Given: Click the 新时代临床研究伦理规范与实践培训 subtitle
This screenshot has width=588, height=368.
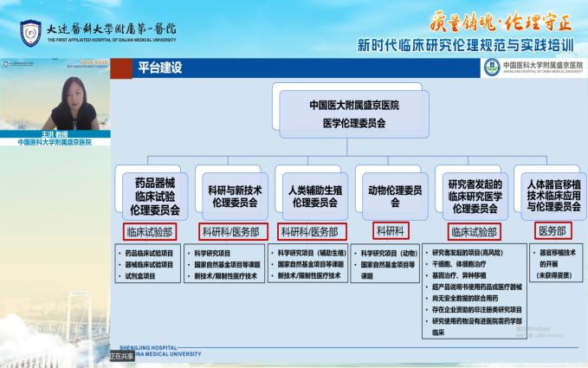Looking at the screenshot, I should tap(470, 43).
